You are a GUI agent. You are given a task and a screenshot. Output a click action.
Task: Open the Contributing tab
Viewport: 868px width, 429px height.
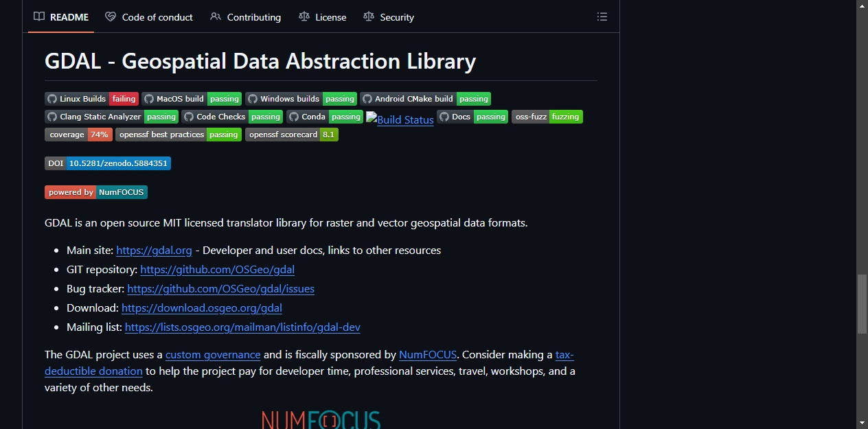tap(245, 17)
